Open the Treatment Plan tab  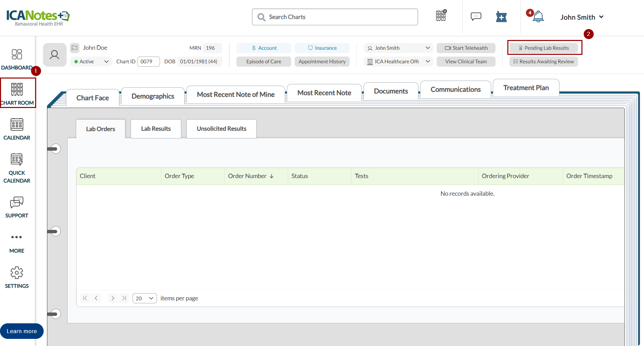tap(526, 88)
